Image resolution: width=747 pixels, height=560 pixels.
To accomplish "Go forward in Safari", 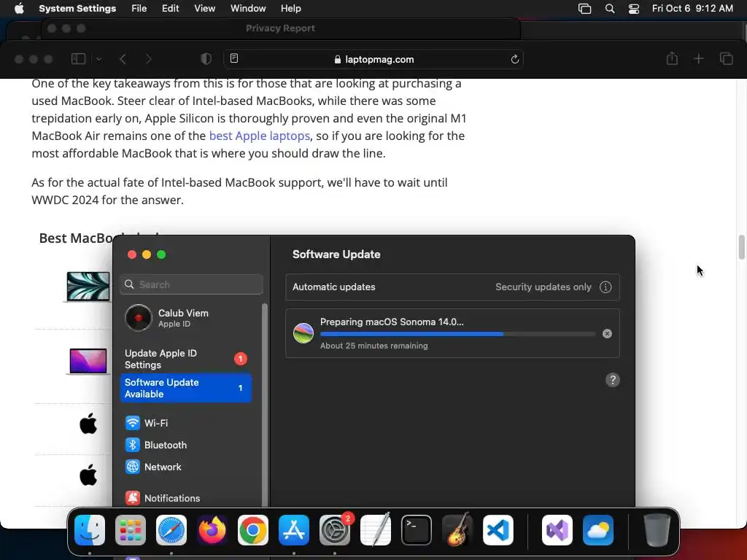I will pos(149,59).
